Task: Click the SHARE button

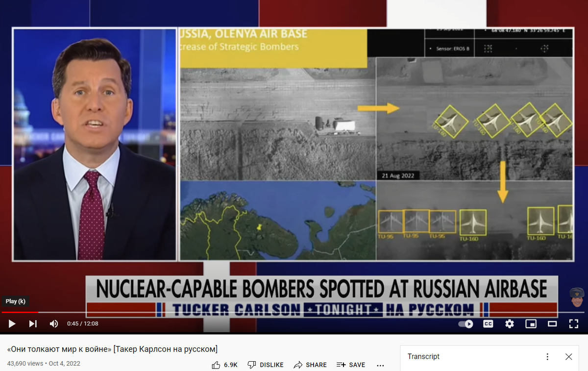Action: coord(310,365)
